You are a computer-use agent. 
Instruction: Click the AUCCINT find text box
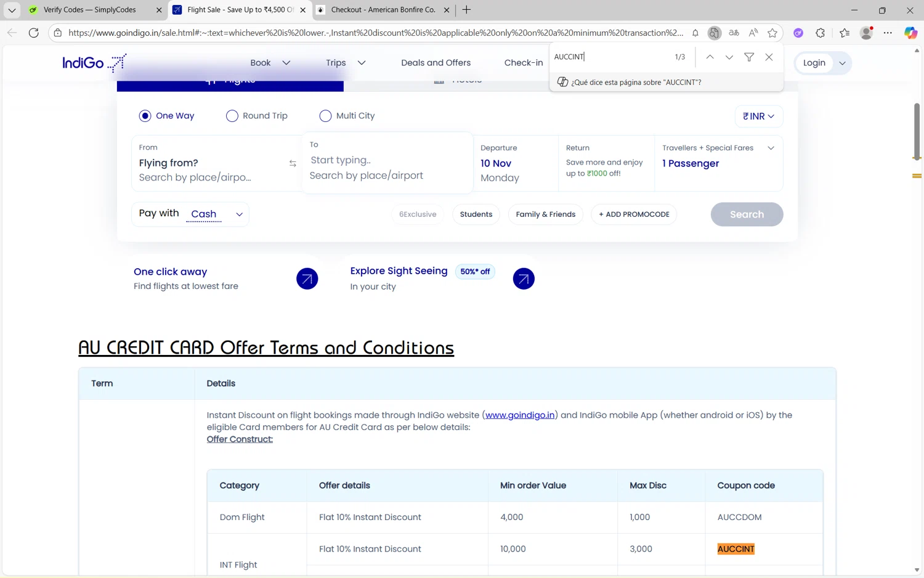(x=610, y=57)
